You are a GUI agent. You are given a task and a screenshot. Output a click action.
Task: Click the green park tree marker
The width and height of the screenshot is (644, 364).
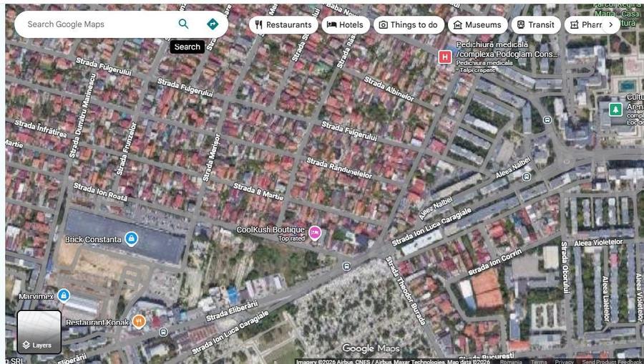pos(615,110)
